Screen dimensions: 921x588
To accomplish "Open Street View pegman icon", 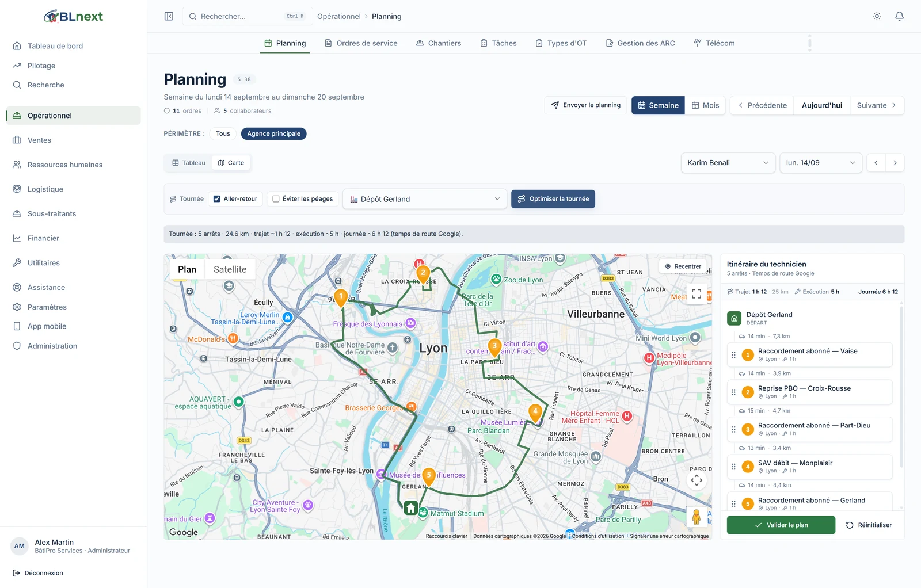I will pos(697,517).
